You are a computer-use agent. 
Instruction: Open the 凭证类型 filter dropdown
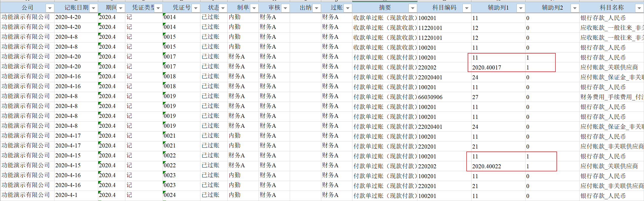click(x=158, y=8)
